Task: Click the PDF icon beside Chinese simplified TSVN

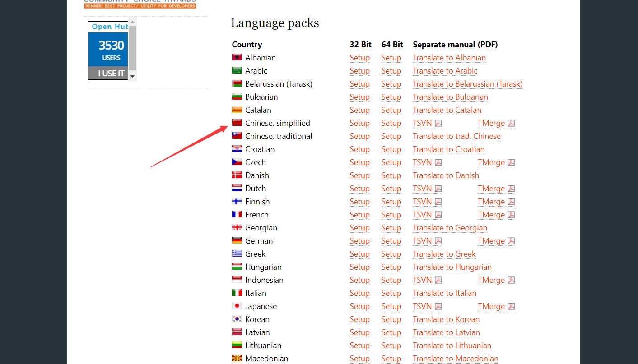Action: click(x=438, y=123)
